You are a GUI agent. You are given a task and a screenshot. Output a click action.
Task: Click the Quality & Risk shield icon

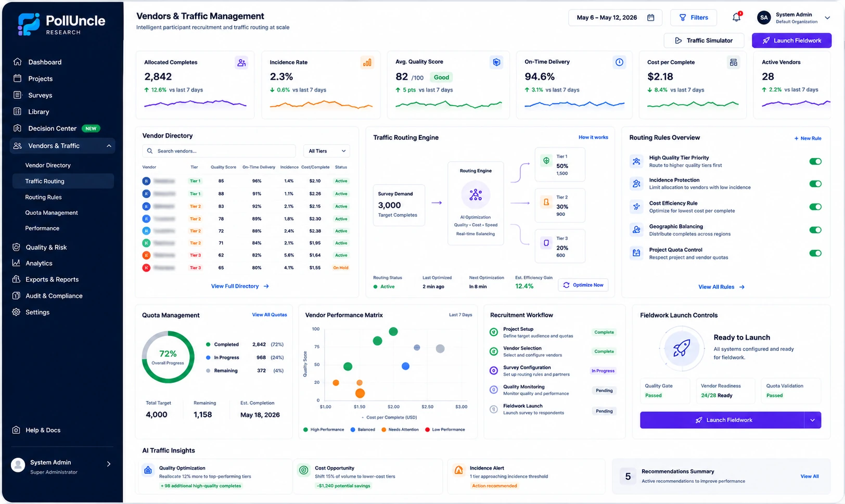(16, 247)
